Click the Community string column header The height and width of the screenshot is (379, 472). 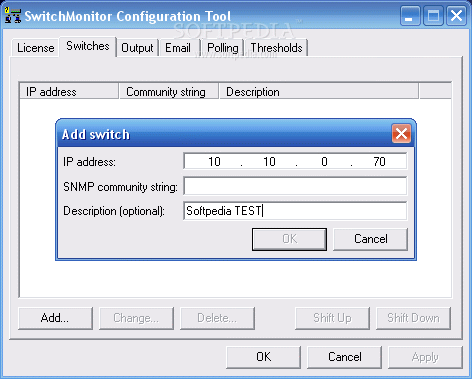click(x=168, y=92)
